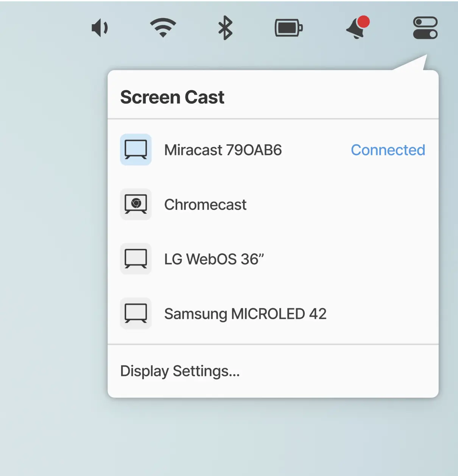Choose LG WebOS 36" as cast target
The height and width of the screenshot is (476, 458).
click(x=214, y=259)
